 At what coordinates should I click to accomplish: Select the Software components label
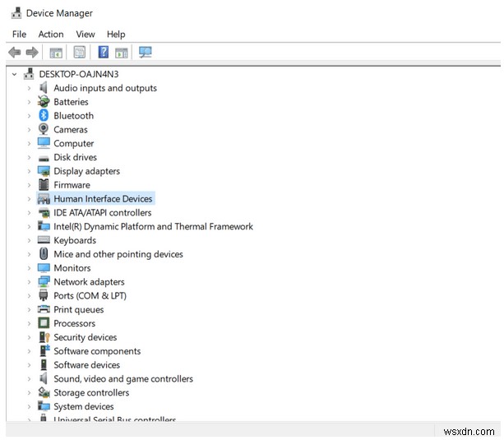(x=97, y=351)
